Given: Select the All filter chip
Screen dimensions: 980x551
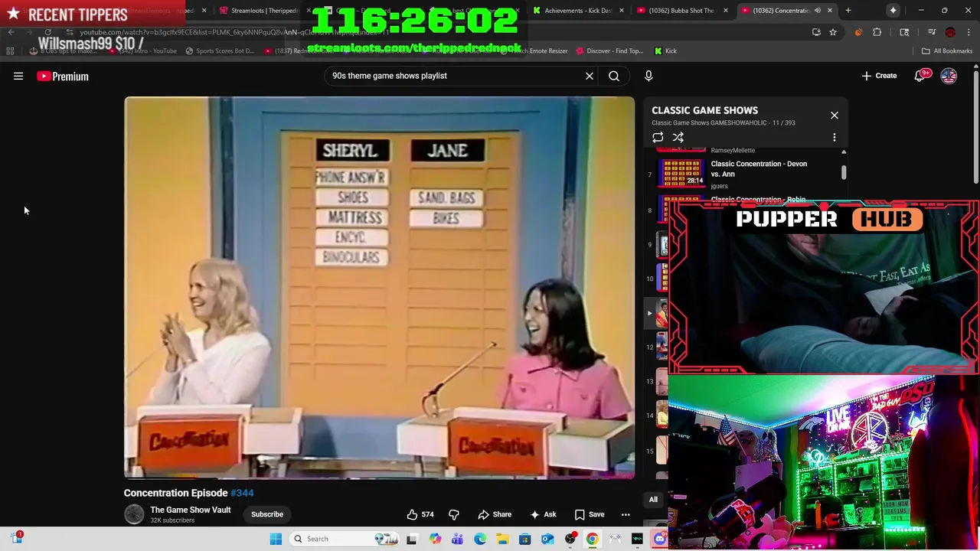Looking at the screenshot, I should [x=653, y=500].
